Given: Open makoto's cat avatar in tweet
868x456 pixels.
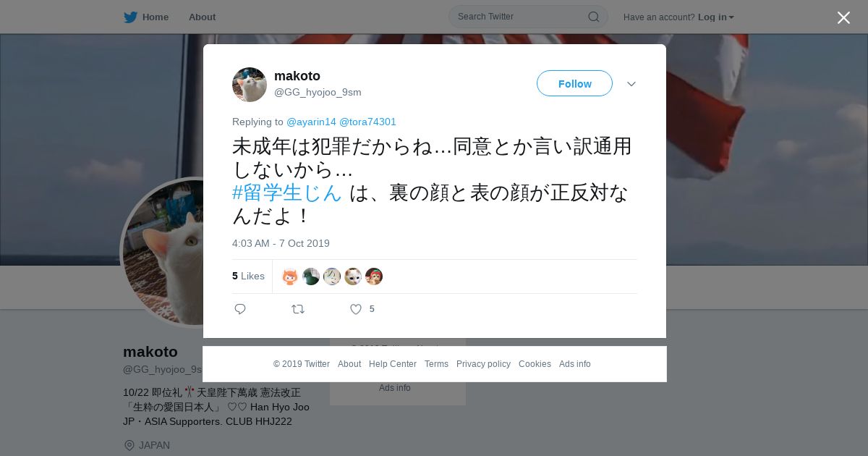Looking at the screenshot, I should 250,85.
